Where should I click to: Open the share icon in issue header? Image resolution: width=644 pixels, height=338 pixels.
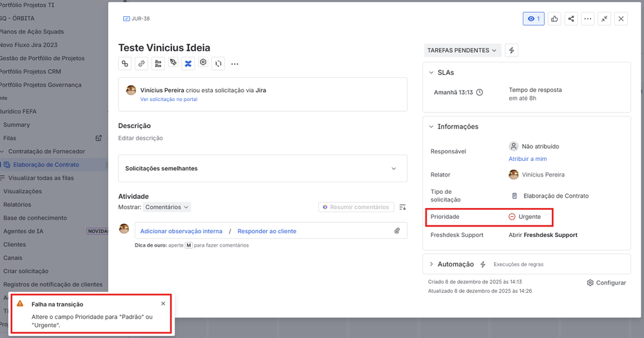(x=571, y=19)
